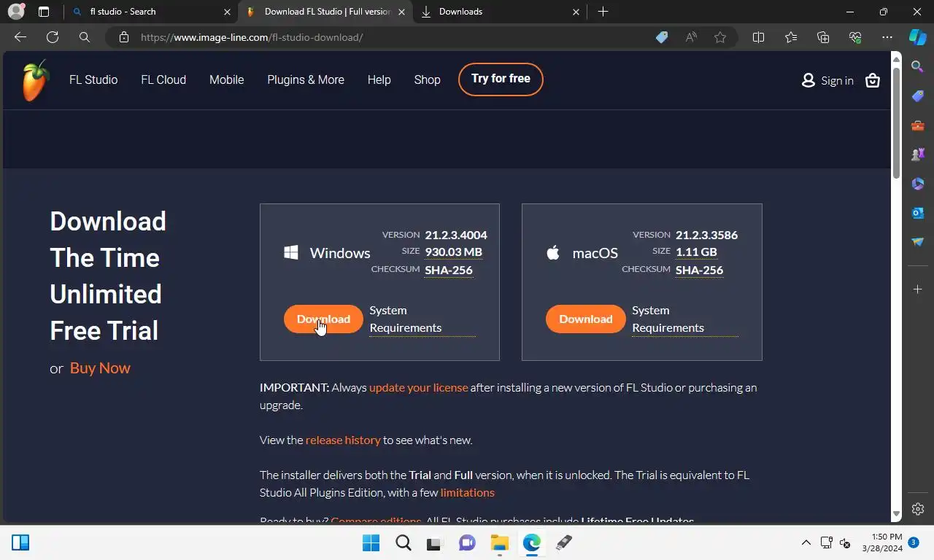
Task: Open Collections icon in toolbar
Action: [823, 37]
